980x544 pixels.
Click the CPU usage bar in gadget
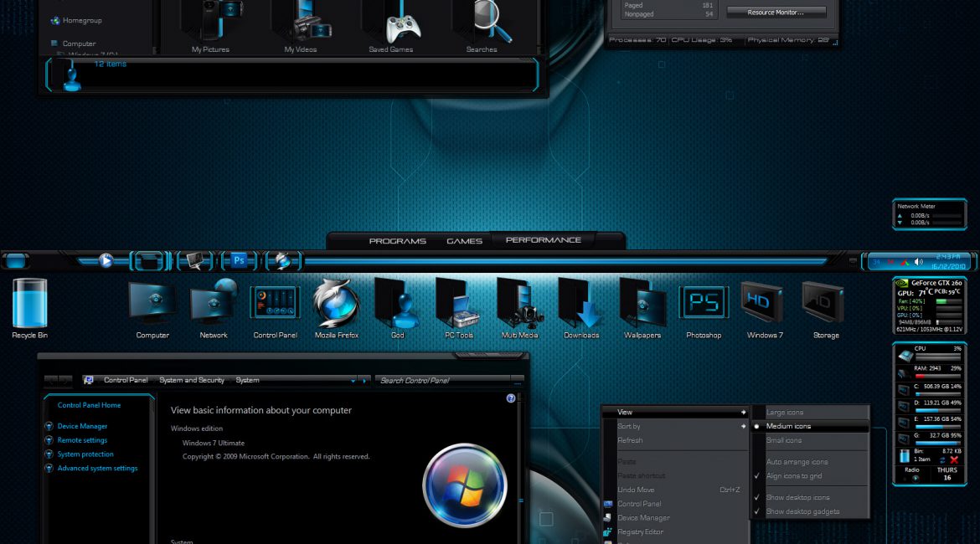click(937, 357)
